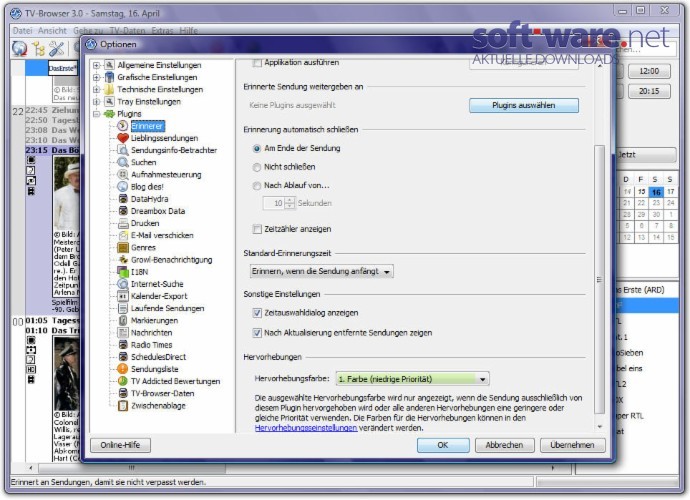Image resolution: width=690 pixels, height=500 pixels.
Task: Select Radio Times plugin icon
Action: 123,345
